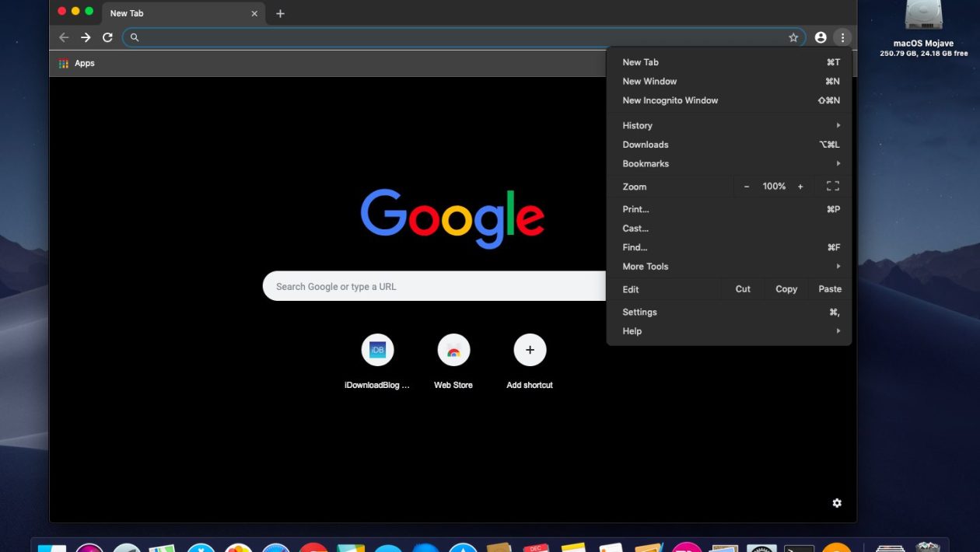The image size is (980, 552).
Task: Choose Find… in the menu
Action: [x=729, y=247]
